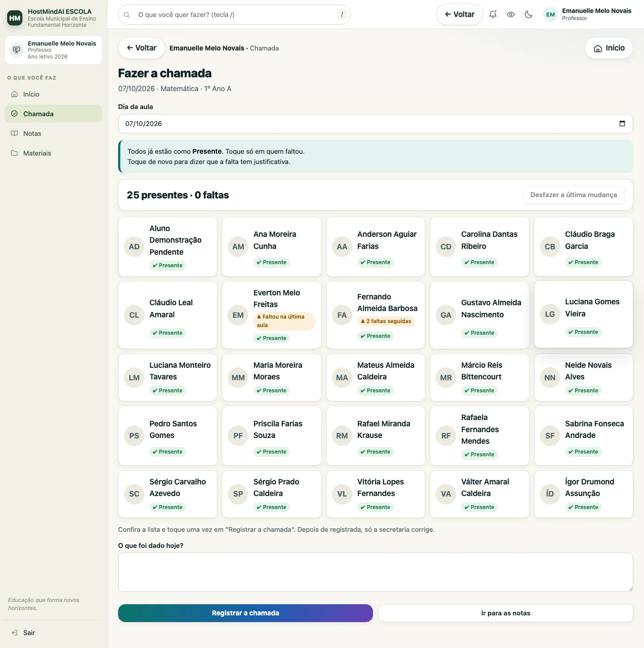Toggle Sabrina Fonseca Andrade's Presente status
The height and width of the screenshot is (648, 644).
tap(583, 452)
